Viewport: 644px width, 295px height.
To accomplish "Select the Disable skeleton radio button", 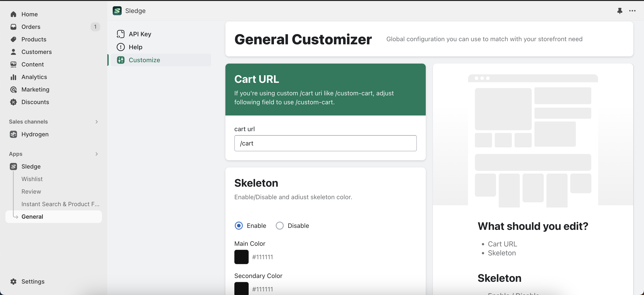I will click(x=280, y=226).
